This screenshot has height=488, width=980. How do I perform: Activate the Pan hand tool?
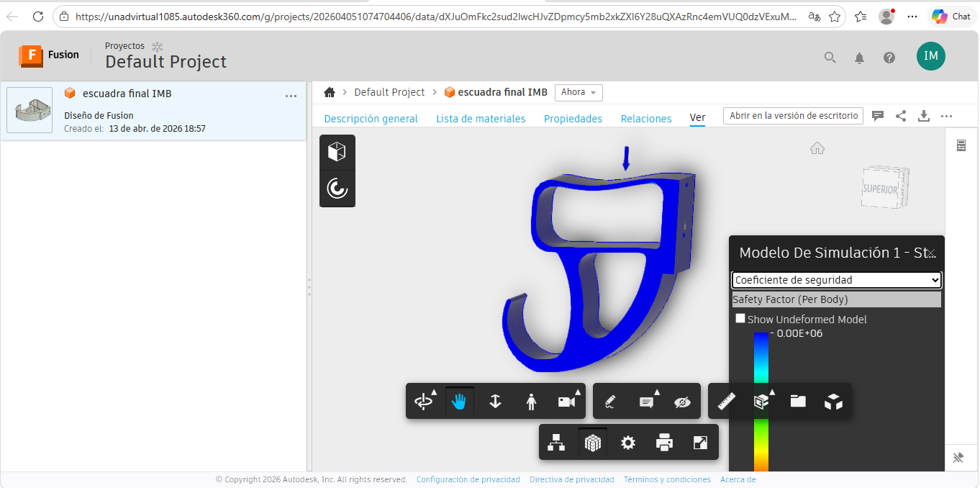[x=460, y=402]
